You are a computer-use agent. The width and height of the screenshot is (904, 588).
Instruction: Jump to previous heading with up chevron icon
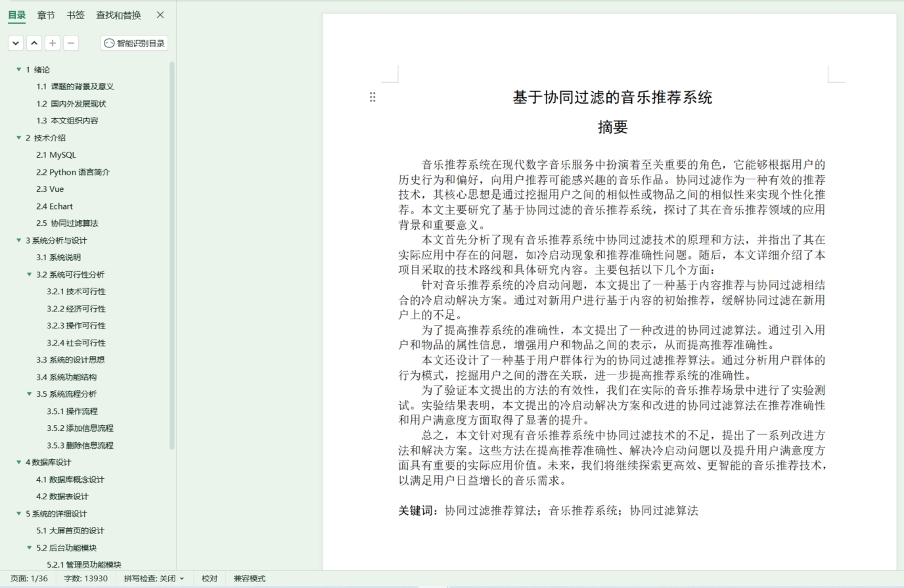(34, 43)
